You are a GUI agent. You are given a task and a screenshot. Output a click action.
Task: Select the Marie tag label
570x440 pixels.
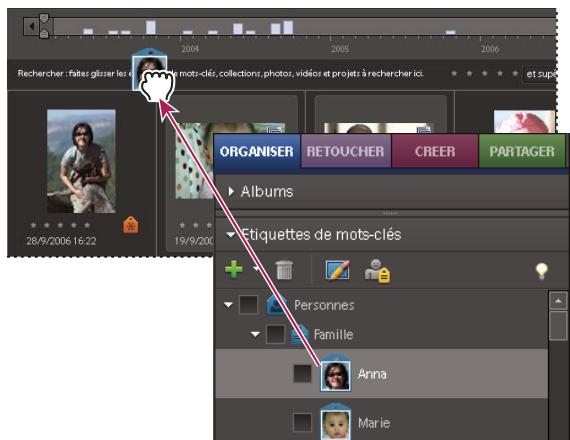point(374,423)
